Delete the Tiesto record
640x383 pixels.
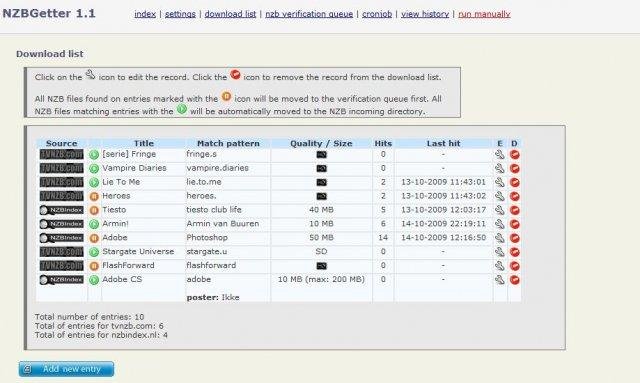(x=515, y=210)
